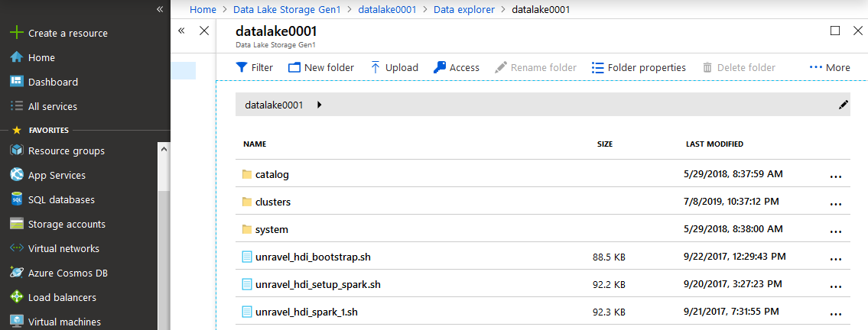
Task: Click file icon of unravel_hdi_bootstrap.sh
Action: tap(247, 257)
